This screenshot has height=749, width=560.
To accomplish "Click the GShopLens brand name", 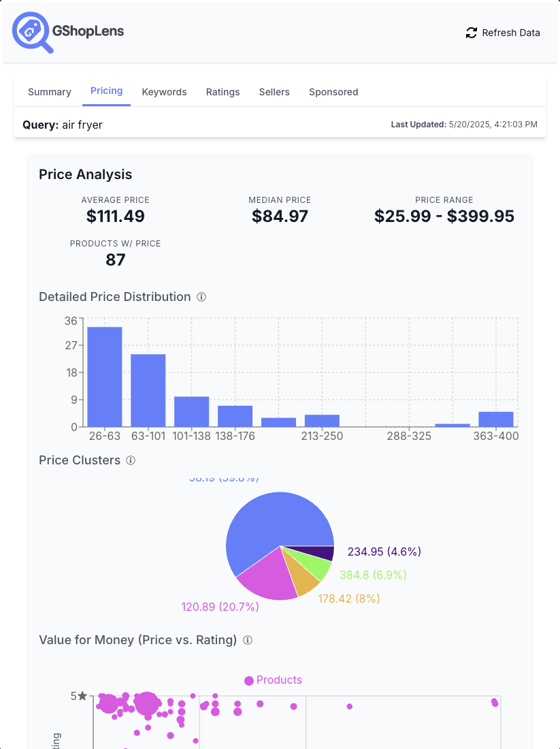I will pyautogui.click(x=88, y=31).
